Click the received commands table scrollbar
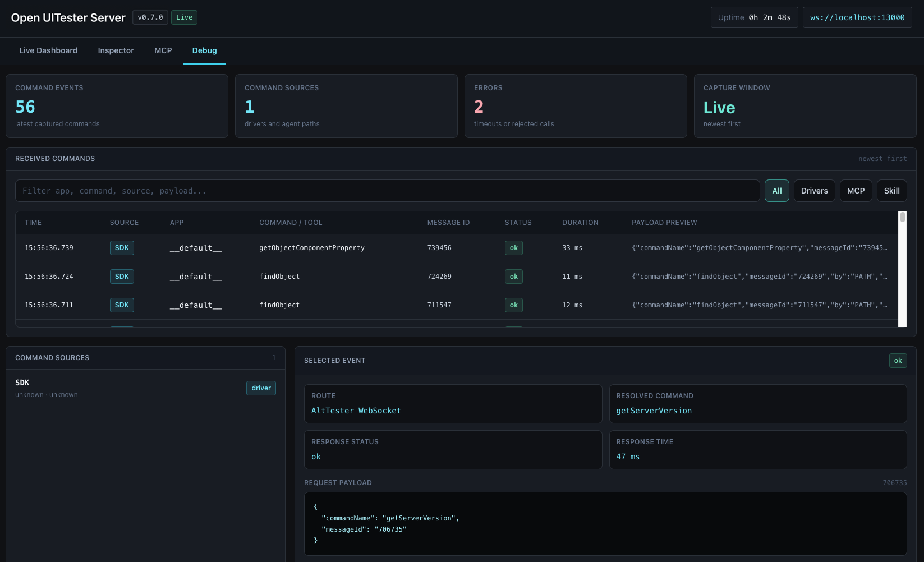The image size is (924, 562). [902, 269]
